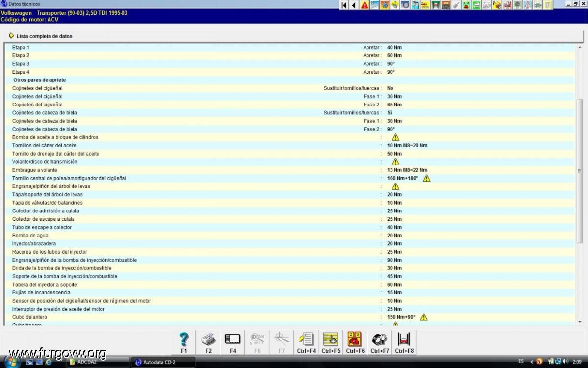The height and width of the screenshot is (368, 588).
Task: Click the Ctrl+F7 gauge magnifier button
Action: point(380,342)
